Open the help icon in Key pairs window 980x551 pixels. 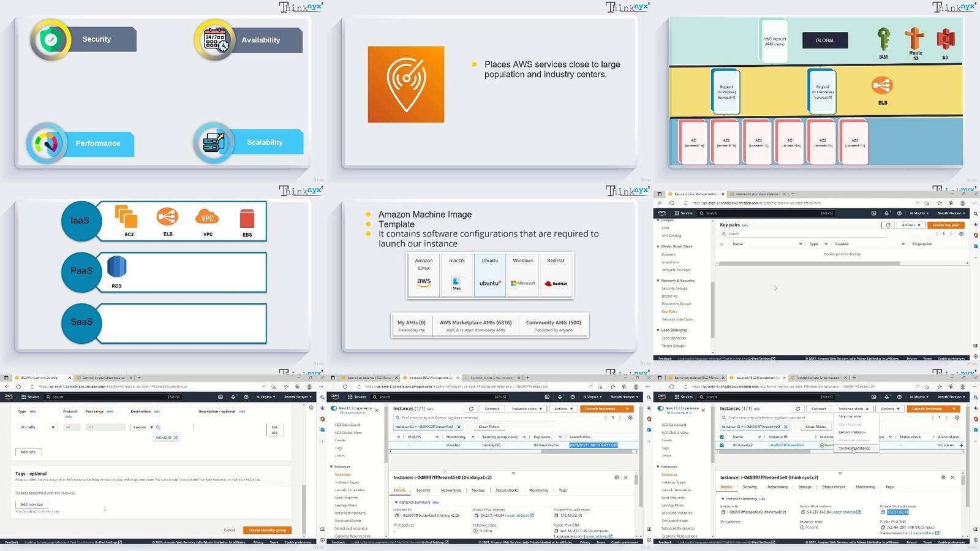899,213
